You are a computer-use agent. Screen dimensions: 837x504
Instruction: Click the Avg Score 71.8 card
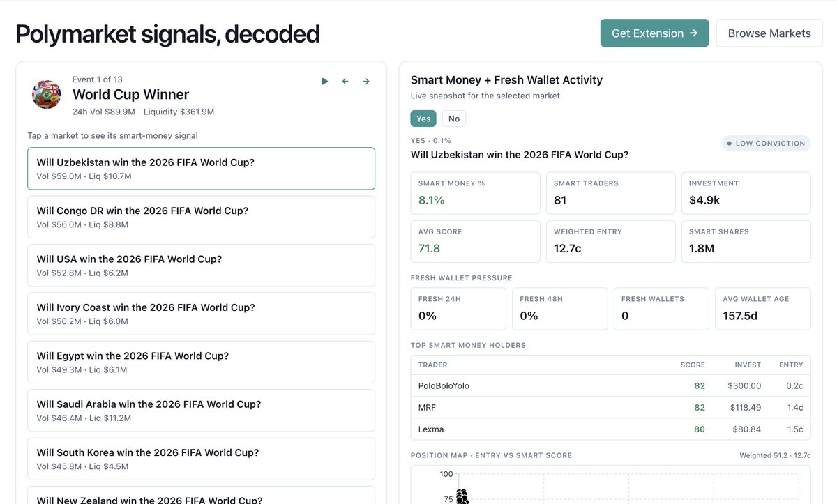475,241
